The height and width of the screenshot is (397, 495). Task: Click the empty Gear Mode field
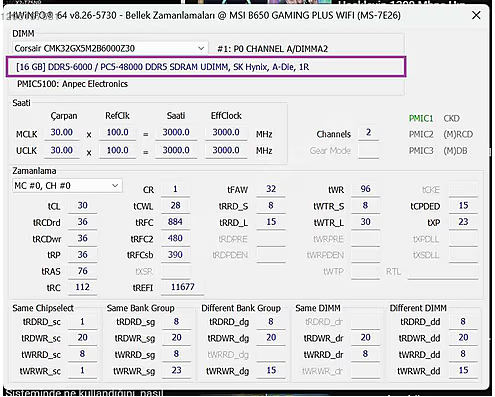[x=368, y=151]
